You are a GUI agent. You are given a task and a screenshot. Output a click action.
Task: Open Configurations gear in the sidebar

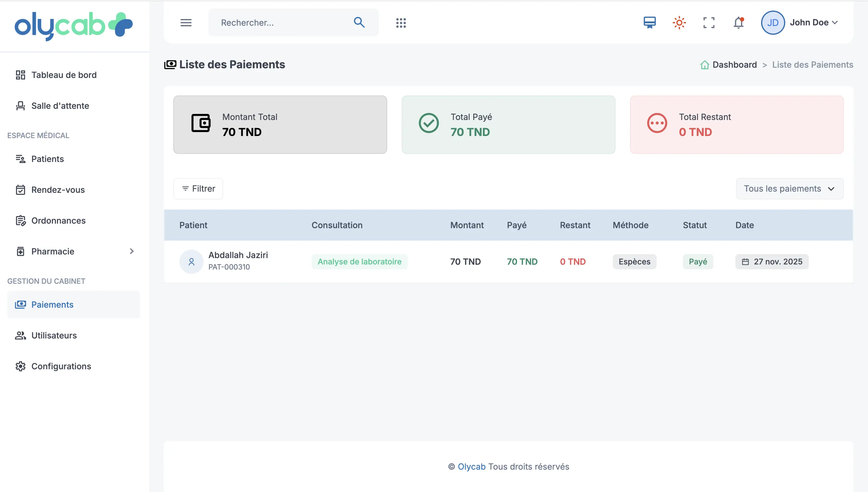tap(21, 366)
